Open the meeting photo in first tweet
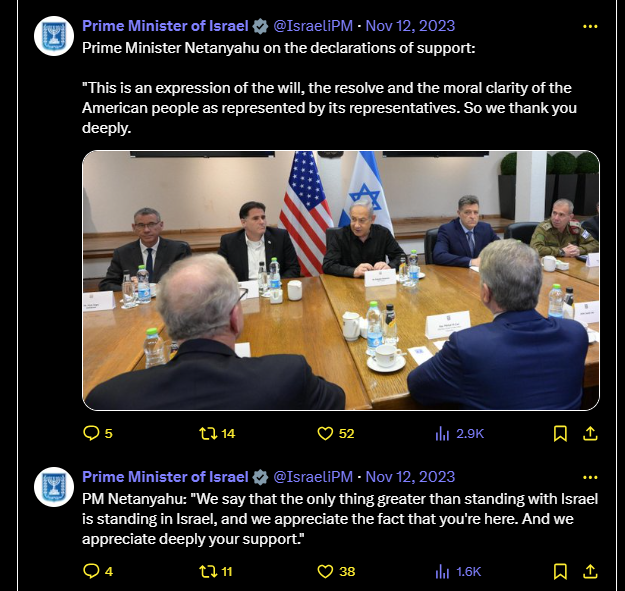Screen dimensions: 625x591 [x=341, y=280]
